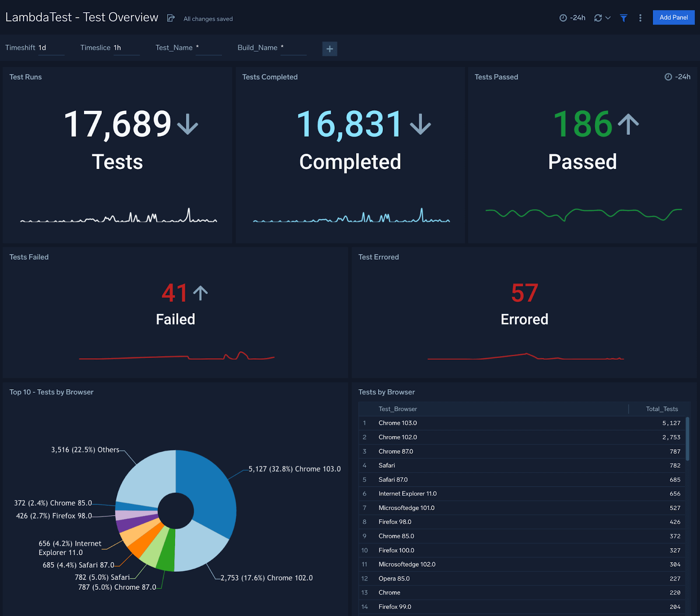Click the Tests Completed panel title
The height and width of the screenshot is (616, 700).
click(x=270, y=77)
